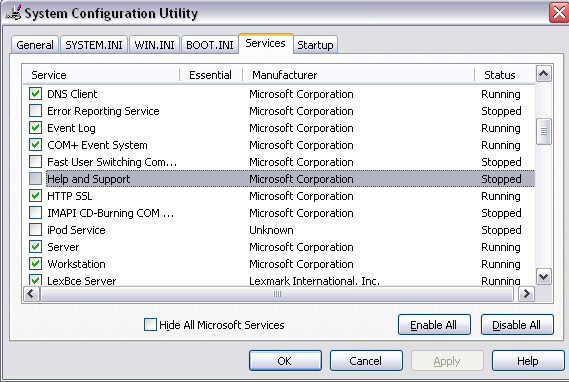Click Running status of DNS Client
This screenshot has height=382, width=569.
(x=501, y=94)
